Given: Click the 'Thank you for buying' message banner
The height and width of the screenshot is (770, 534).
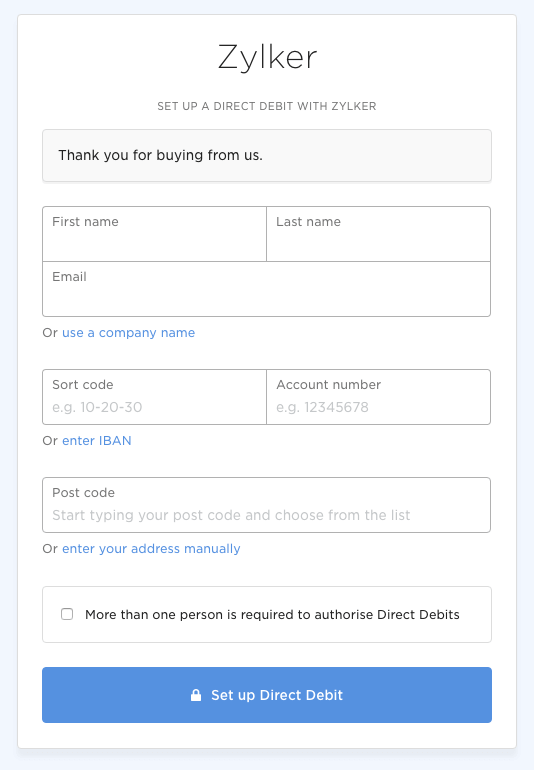Looking at the screenshot, I should coord(267,155).
